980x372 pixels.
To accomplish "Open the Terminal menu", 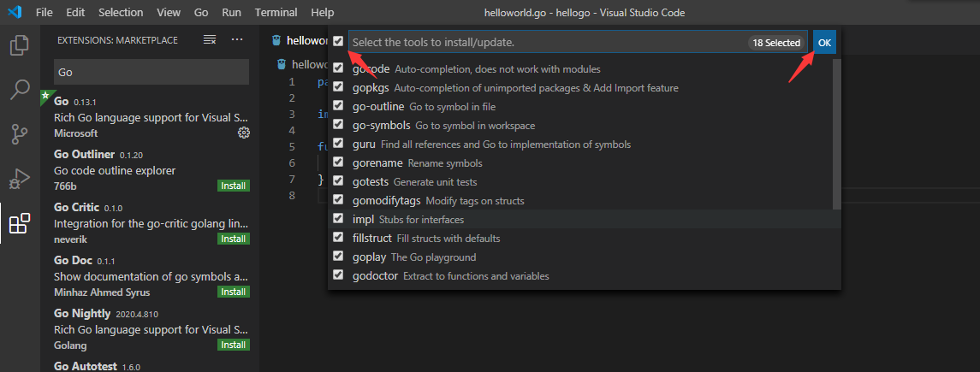I will pyautogui.click(x=276, y=13).
